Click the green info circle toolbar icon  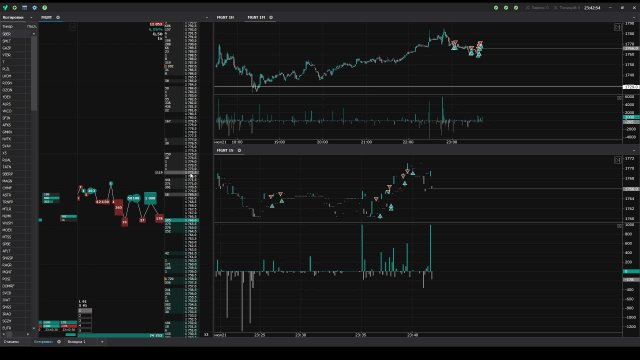[x=44, y=7]
